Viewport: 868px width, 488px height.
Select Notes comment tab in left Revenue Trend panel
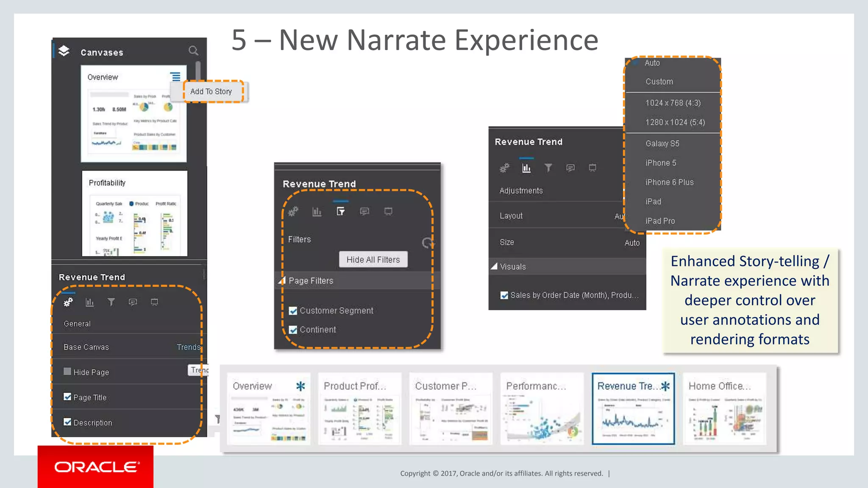click(133, 302)
